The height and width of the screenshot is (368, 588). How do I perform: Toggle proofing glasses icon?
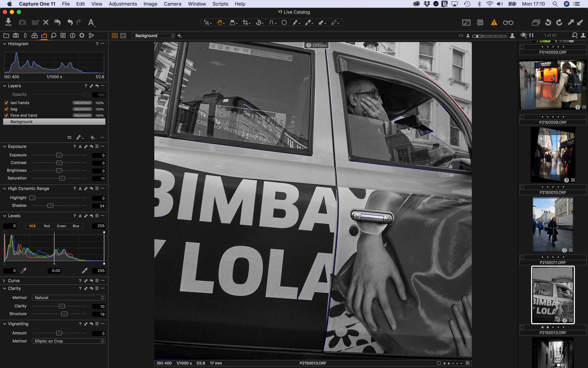pos(508,23)
